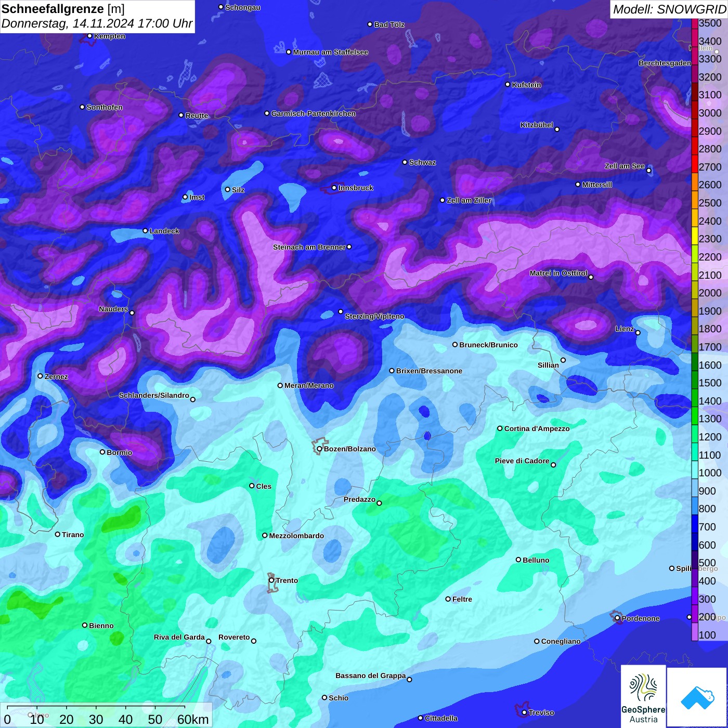Click the 60km scale bar label
The width and height of the screenshot is (728, 728).
[193, 719]
